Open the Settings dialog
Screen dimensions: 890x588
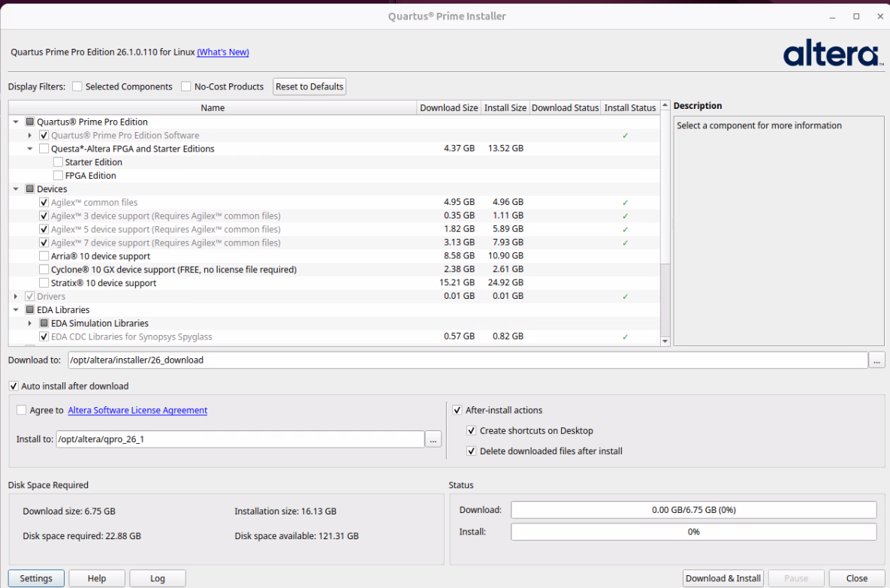pos(36,578)
